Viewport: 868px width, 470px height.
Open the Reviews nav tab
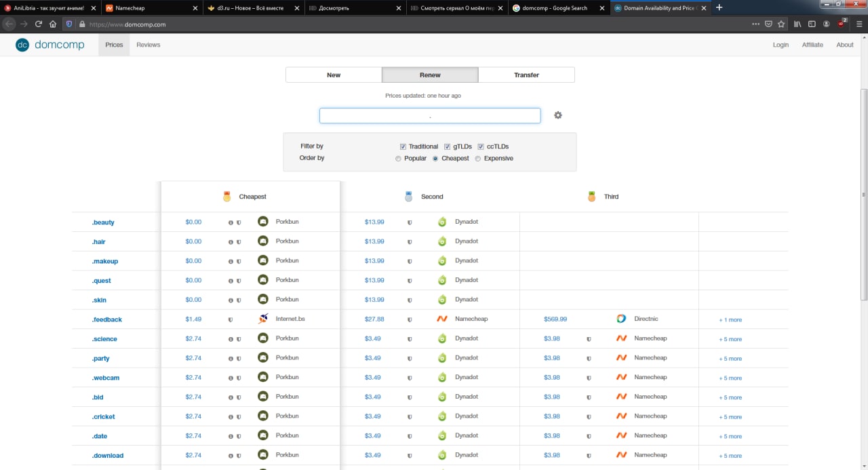pyautogui.click(x=148, y=45)
